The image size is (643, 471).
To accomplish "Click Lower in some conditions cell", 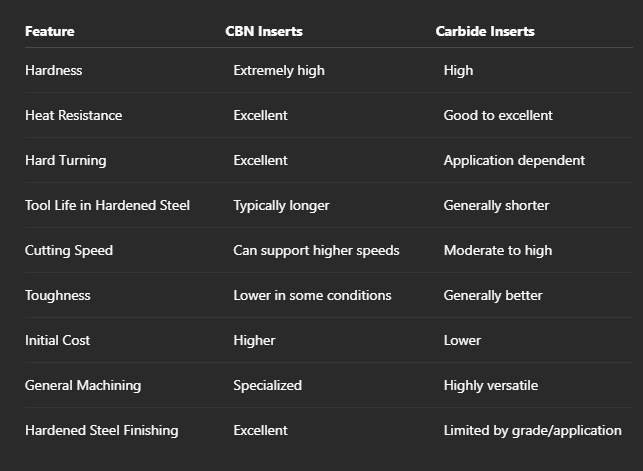I will pos(312,296).
